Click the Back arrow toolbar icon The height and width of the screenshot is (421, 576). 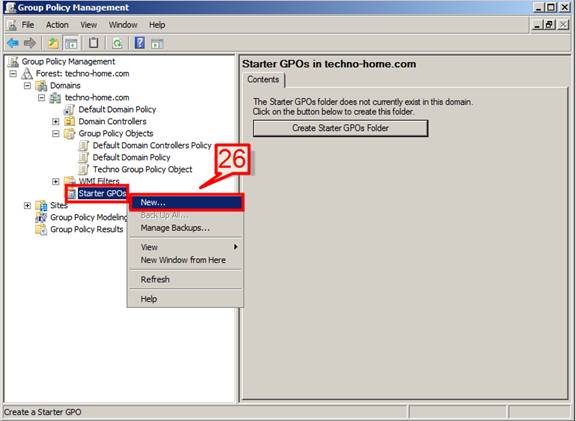point(13,43)
